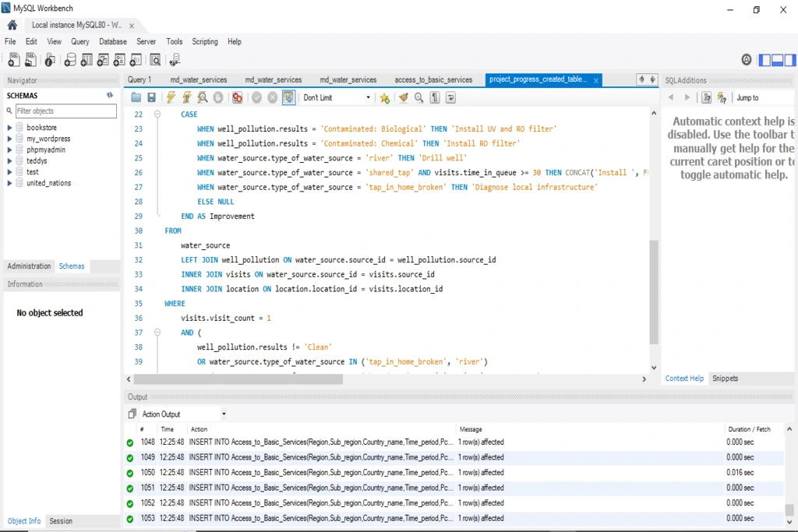Toggle the right sidebar panel visibility
798x532 pixels.
(790, 60)
